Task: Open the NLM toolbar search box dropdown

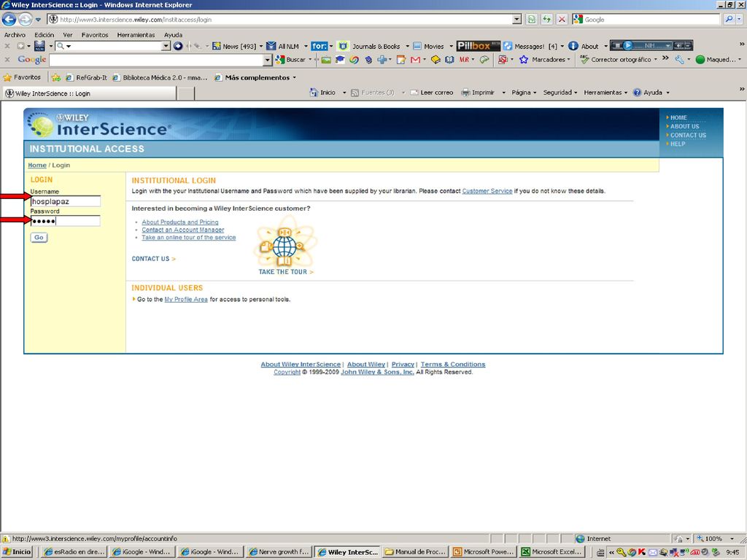Action: 166,46
